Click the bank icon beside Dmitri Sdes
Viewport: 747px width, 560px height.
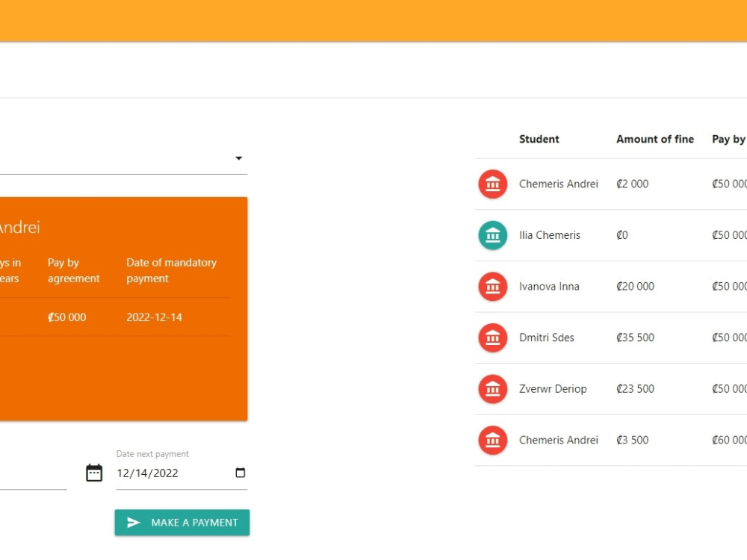(492, 337)
